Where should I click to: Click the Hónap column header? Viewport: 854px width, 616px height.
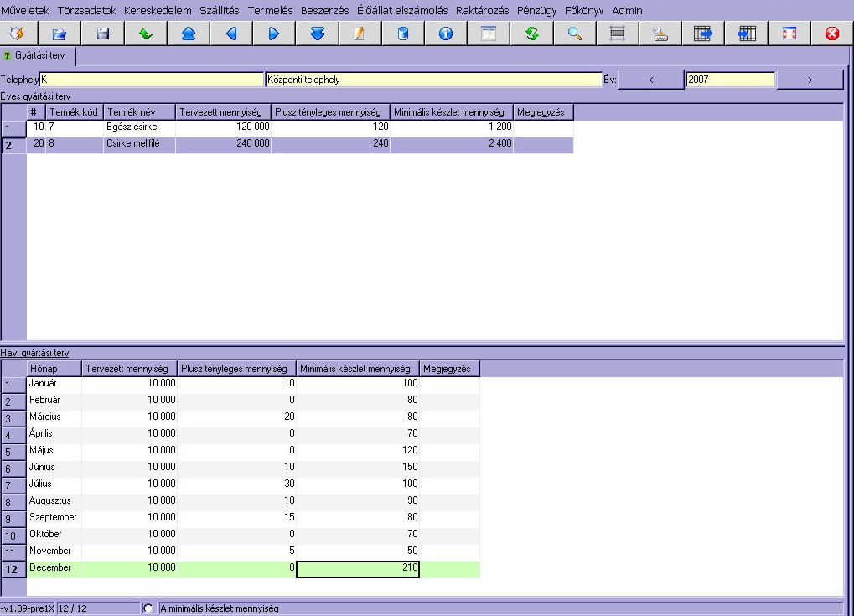tap(54, 369)
